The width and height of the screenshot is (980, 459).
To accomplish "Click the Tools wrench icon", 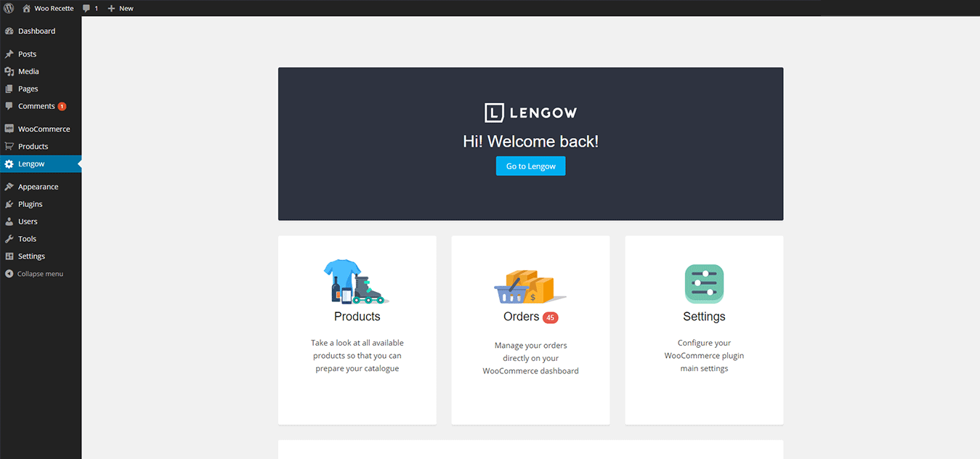I will click(x=9, y=239).
